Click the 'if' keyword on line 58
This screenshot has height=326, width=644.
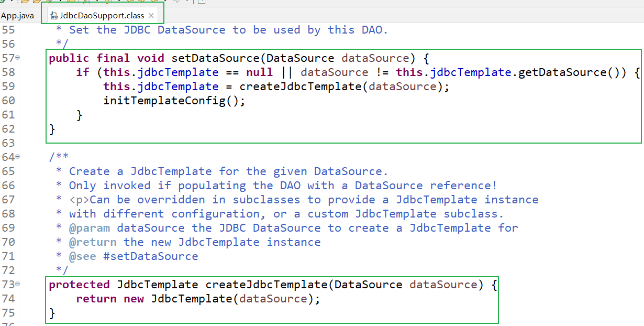tap(83, 72)
